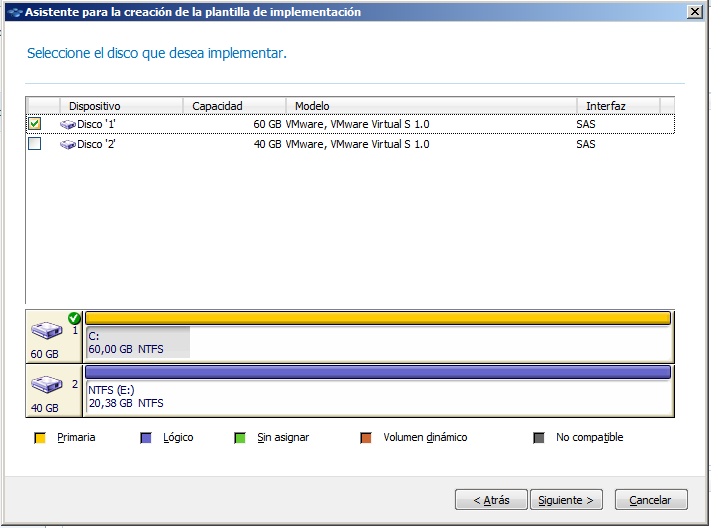
Task: Sort by the Capacidad column header
Action: tap(234, 106)
